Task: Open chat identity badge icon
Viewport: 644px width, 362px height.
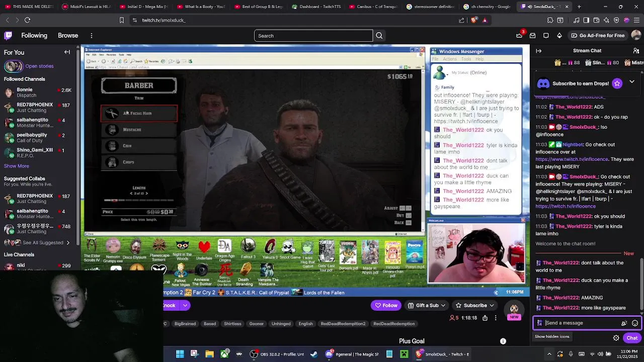Action: [x=540, y=323]
